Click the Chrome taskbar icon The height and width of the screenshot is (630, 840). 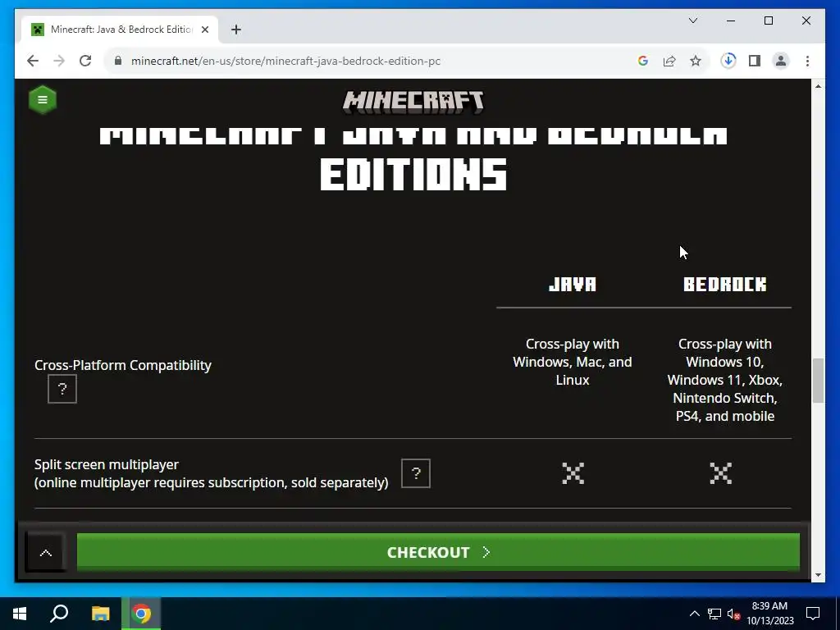pos(141,614)
